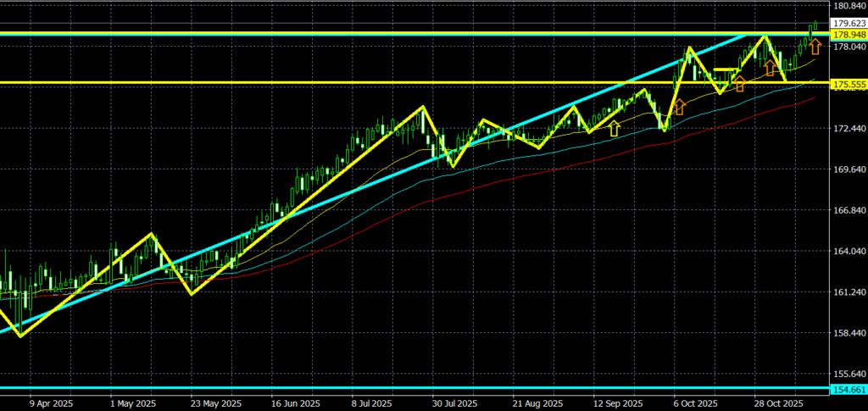Click the 28 Oct 2025 date label
Viewport: 868px width, 411px height.
point(780,403)
